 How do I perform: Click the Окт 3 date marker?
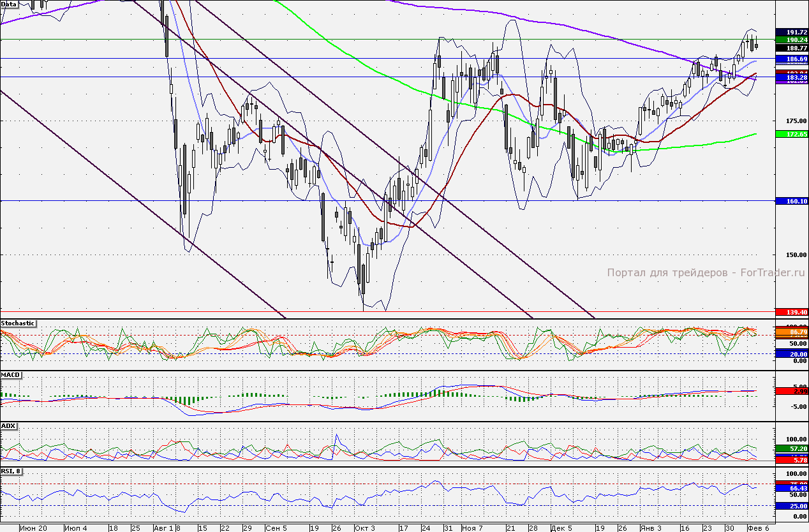[x=365, y=528]
